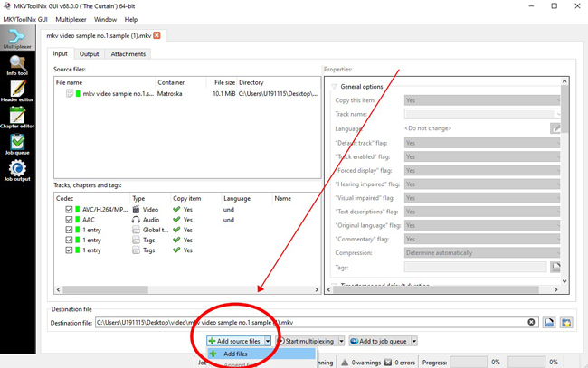Edit the Language property with pencil icon

555,128
